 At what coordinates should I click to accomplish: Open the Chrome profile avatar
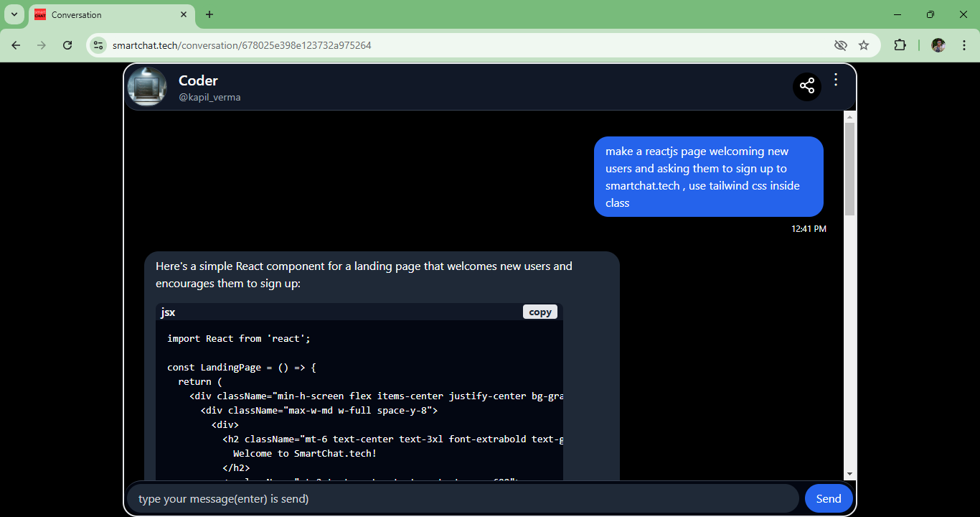[938, 45]
